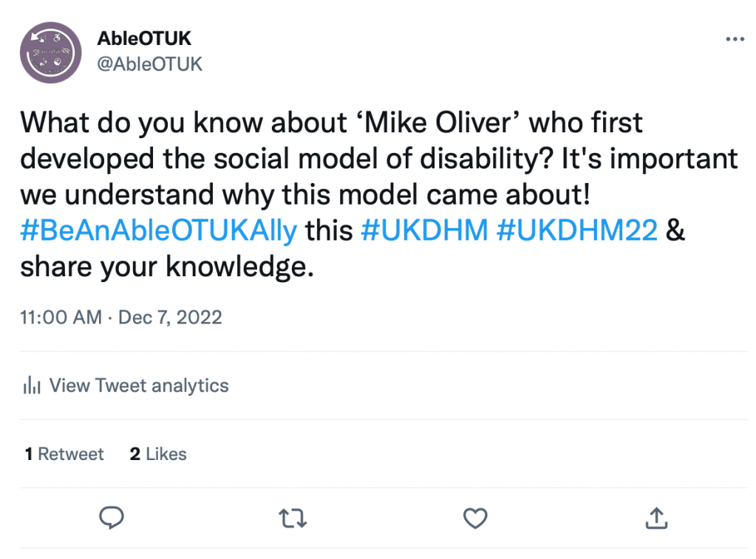The image size is (756, 559).
Task: Click the AbleOTUK profile avatar
Action: click(x=50, y=52)
